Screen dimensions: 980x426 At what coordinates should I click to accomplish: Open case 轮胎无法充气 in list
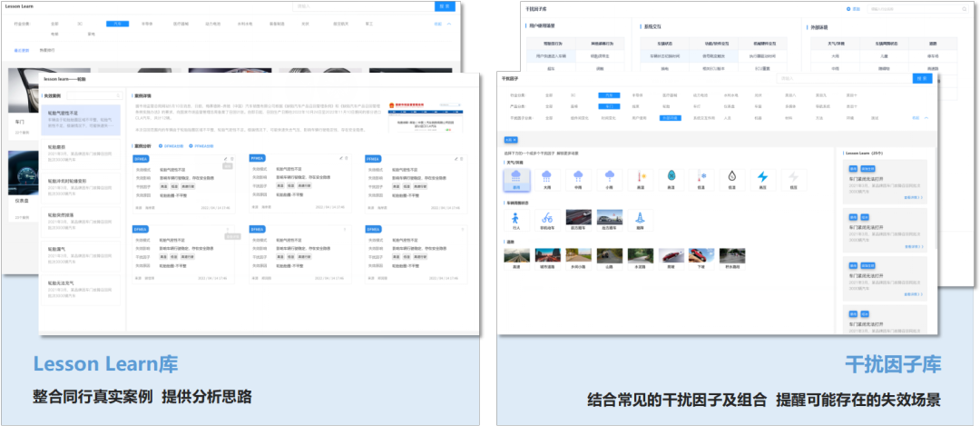pos(81,289)
